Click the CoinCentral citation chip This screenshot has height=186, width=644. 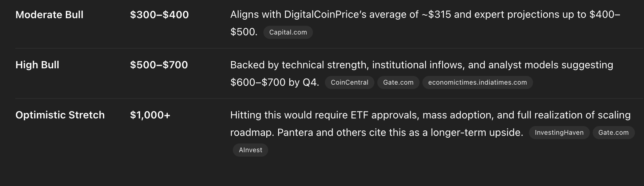tap(349, 82)
